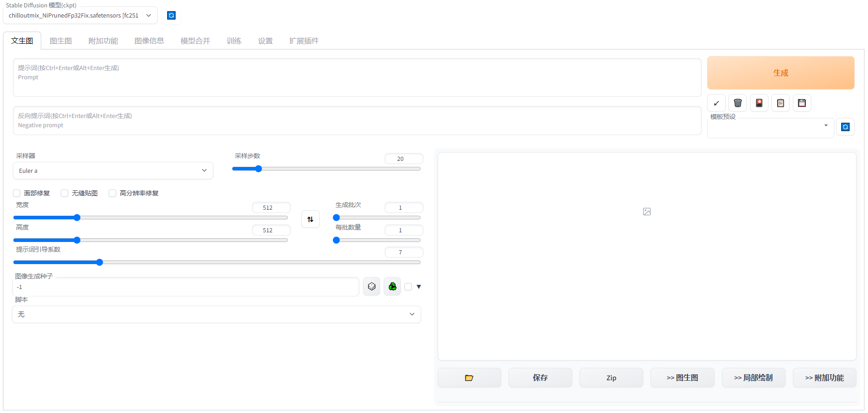Go to the 模型合并 tab
The width and height of the screenshot is (868, 413).
click(195, 41)
